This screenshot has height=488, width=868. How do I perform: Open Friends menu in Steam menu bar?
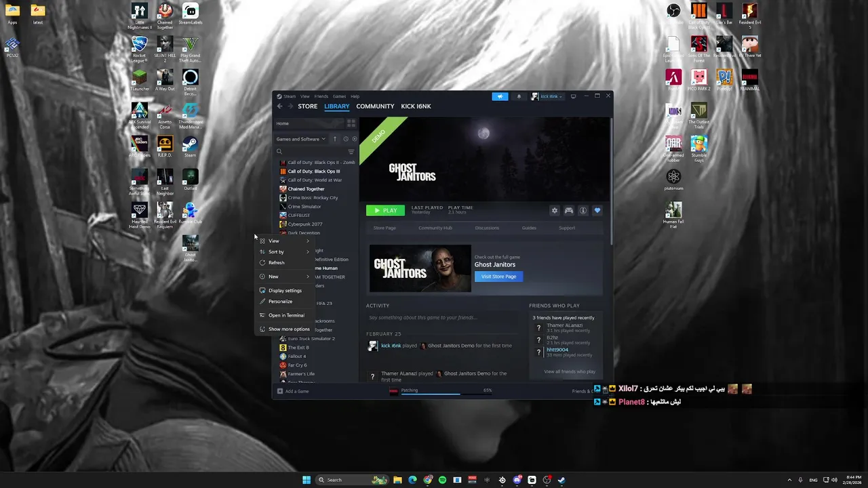click(x=321, y=96)
